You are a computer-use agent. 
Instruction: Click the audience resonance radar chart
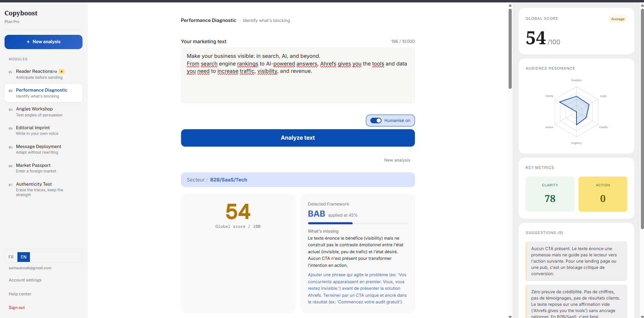pos(576,111)
